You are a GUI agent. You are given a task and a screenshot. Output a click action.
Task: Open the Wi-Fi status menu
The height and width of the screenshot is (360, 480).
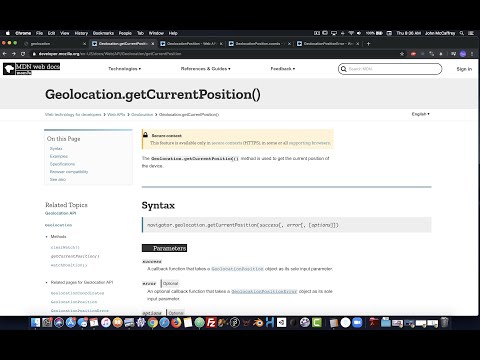tap(351, 33)
